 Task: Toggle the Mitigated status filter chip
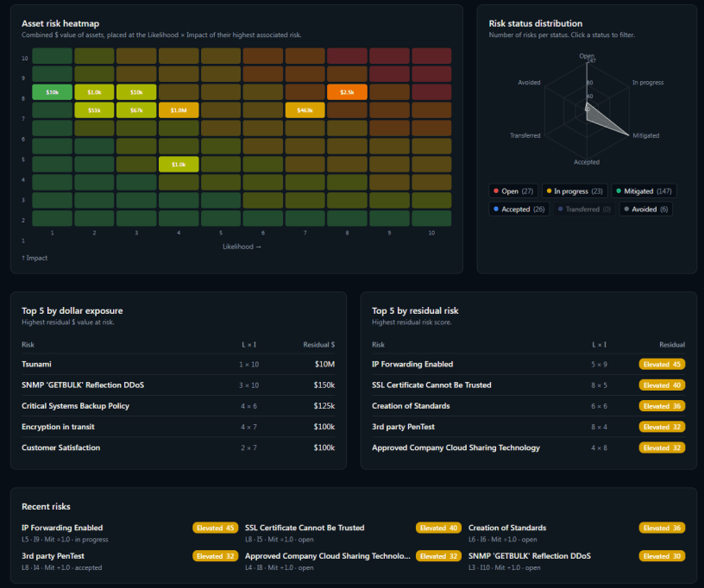[644, 191]
